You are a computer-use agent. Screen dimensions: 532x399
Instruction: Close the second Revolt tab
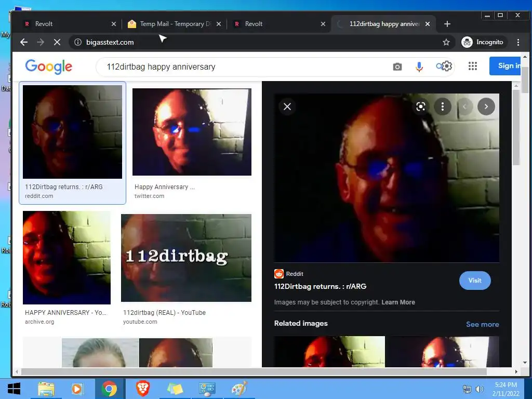click(323, 24)
